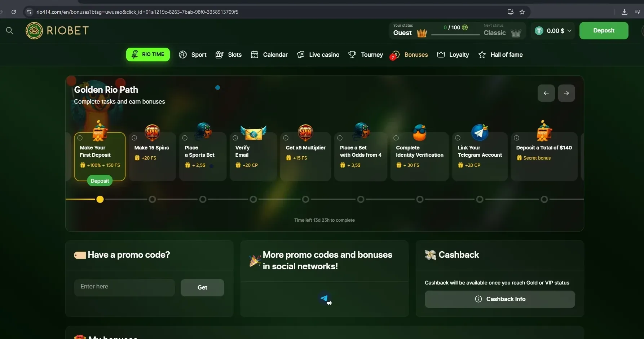Image resolution: width=644 pixels, height=339 pixels.
Task: Open info icon on Make Your First Deposit card
Action: (x=80, y=138)
